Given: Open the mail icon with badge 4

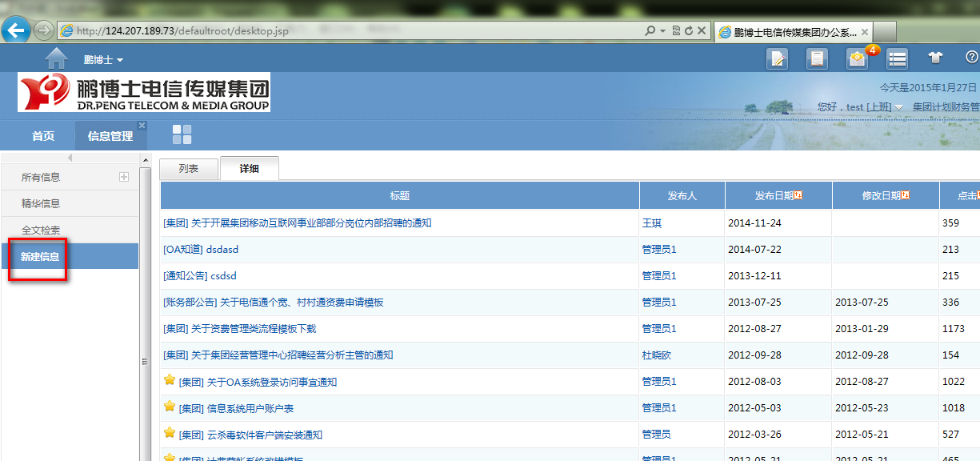Looking at the screenshot, I should point(857,58).
